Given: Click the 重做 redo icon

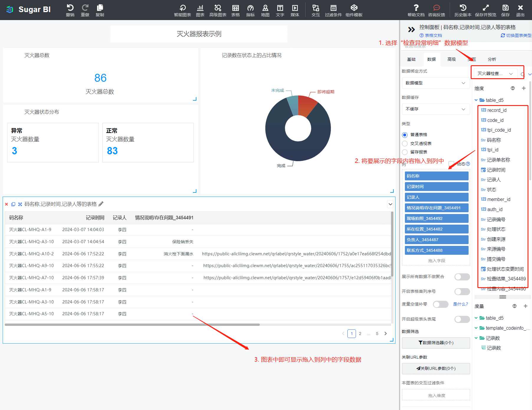Looking at the screenshot, I should 85,8.
